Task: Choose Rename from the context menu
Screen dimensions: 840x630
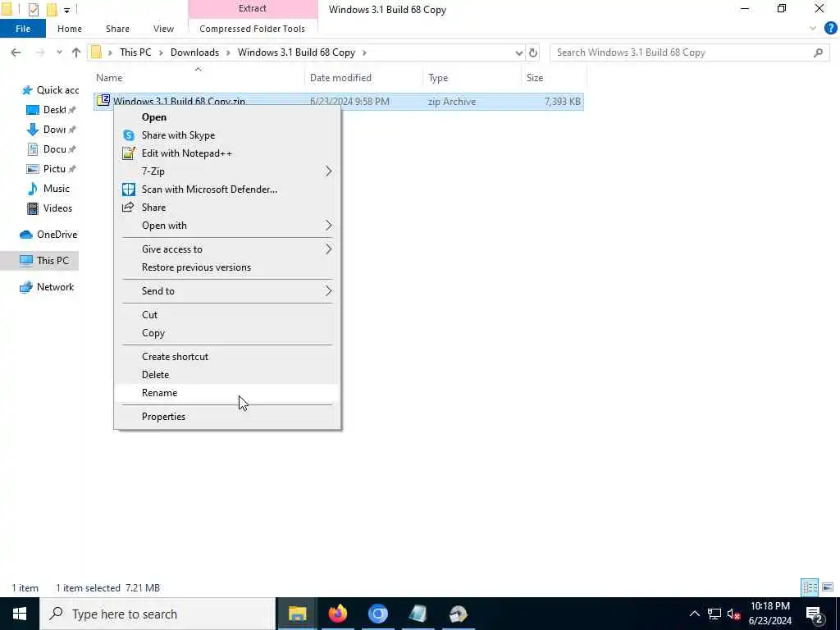Action: (226, 393)
